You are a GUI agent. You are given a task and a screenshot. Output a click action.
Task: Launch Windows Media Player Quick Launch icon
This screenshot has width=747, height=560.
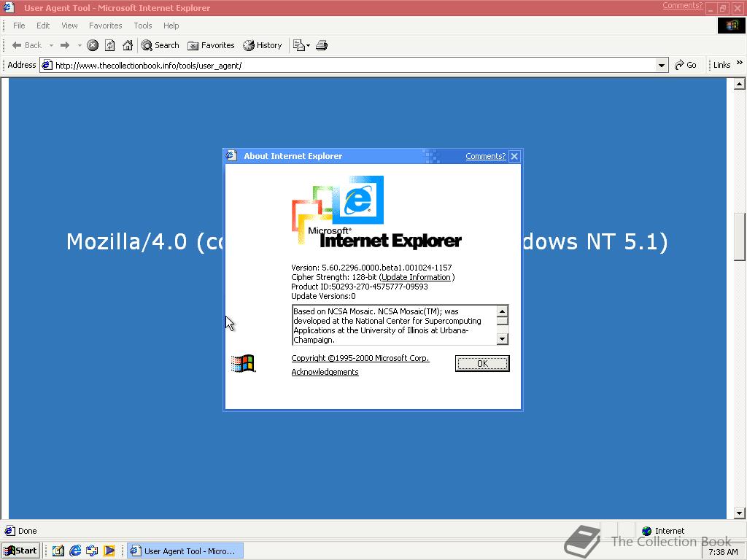point(109,551)
